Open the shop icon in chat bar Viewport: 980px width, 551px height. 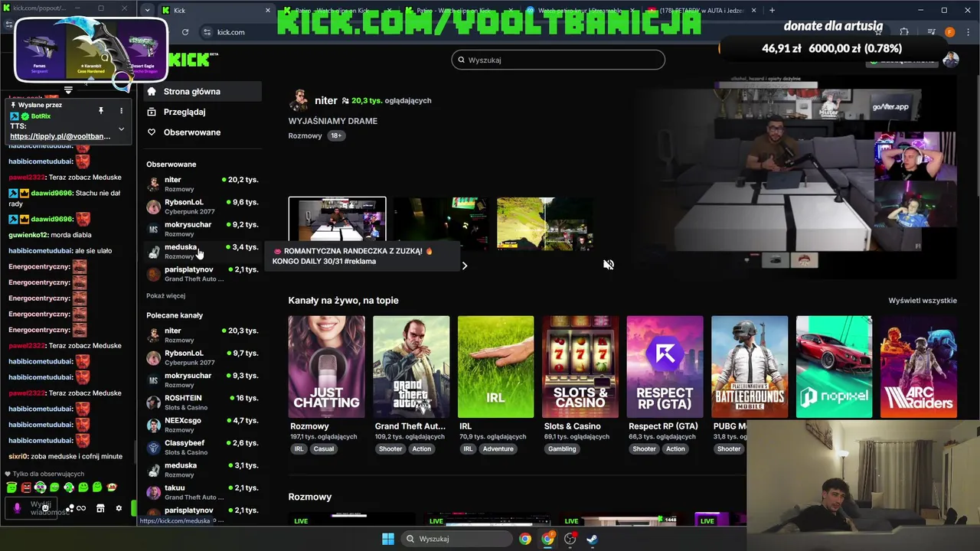click(x=100, y=508)
